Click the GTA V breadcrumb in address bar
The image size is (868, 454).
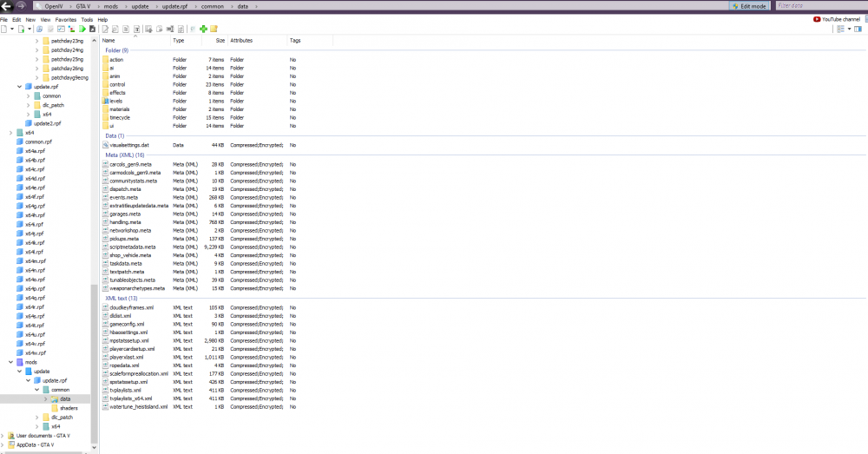pyautogui.click(x=83, y=6)
